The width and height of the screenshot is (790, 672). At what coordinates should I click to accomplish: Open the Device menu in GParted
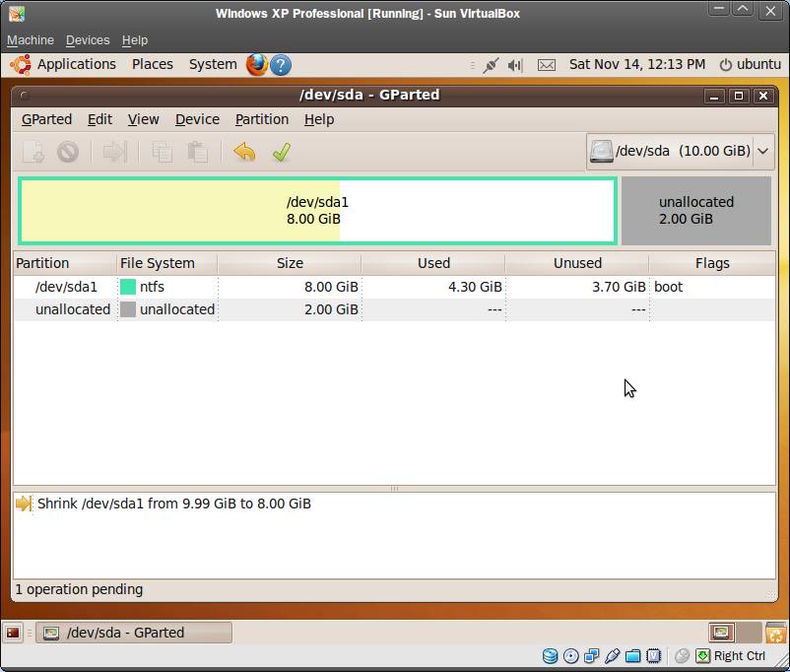[x=197, y=119]
